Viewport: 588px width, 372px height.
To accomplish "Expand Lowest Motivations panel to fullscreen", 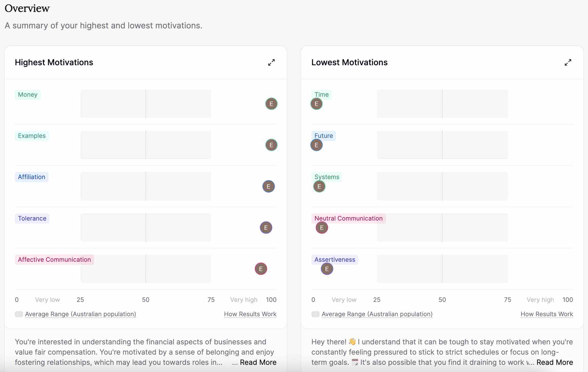I will pyautogui.click(x=568, y=62).
